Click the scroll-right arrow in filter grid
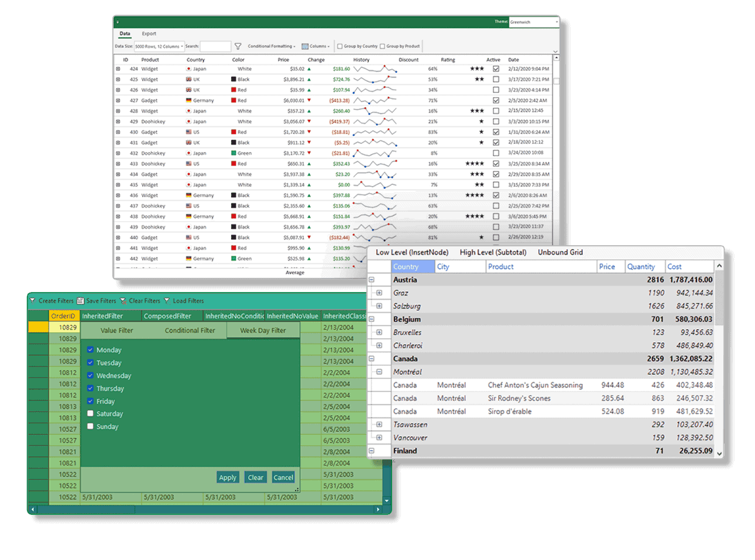This screenshot has width=755, height=560. point(378,510)
